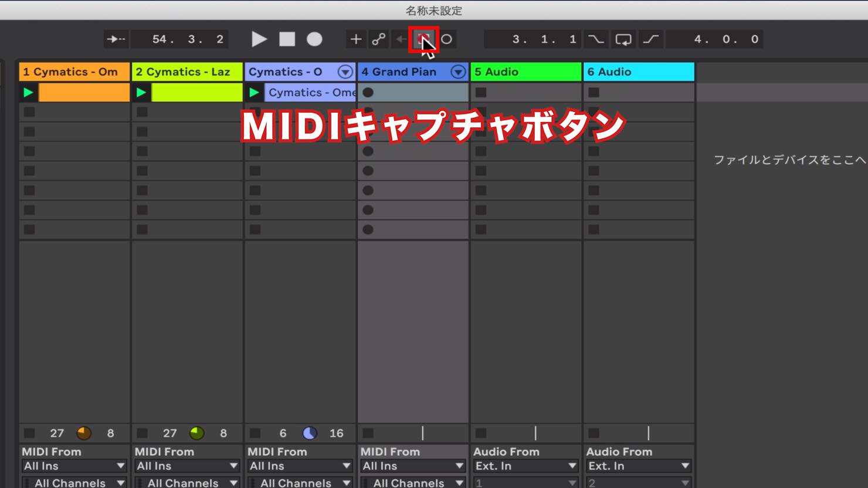Viewport: 868px width, 488px height.
Task: Toggle the Loop switch icon
Action: pos(623,39)
